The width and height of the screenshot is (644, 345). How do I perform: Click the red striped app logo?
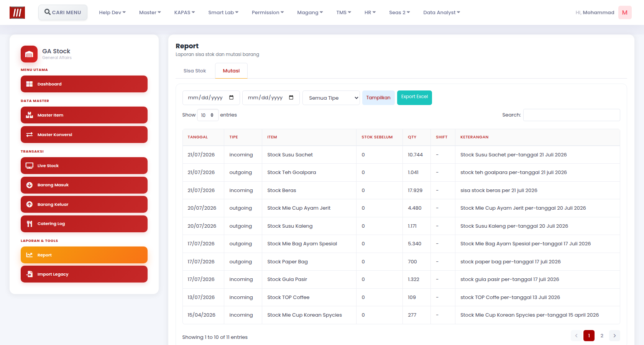[17, 13]
